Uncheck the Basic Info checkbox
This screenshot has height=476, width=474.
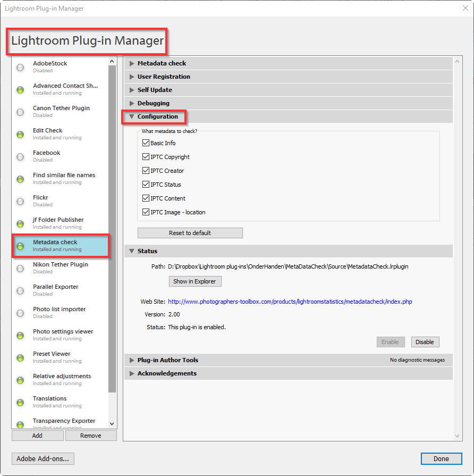click(146, 143)
